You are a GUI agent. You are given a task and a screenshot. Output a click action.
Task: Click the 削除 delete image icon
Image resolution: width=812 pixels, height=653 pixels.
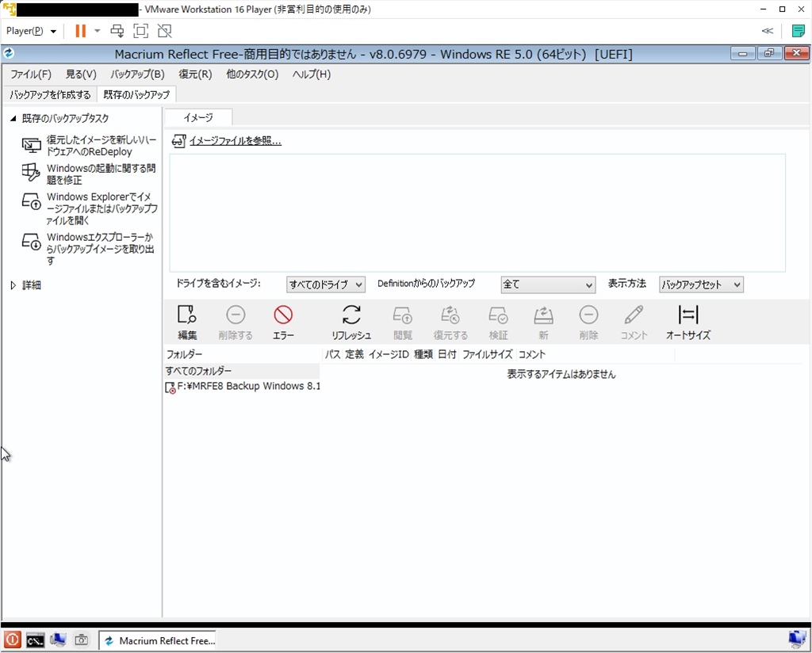tap(589, 315)
